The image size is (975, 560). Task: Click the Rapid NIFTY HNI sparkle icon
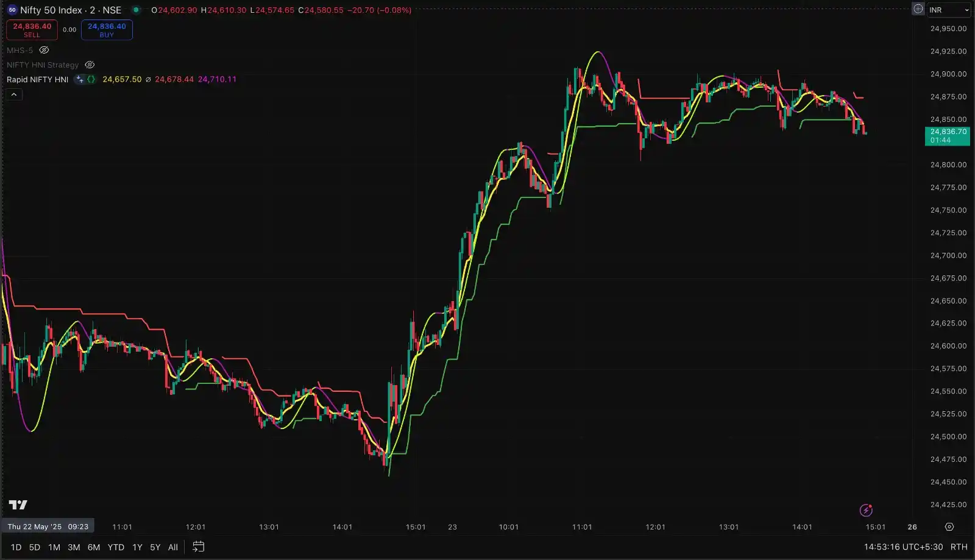(x=79, y=79)
